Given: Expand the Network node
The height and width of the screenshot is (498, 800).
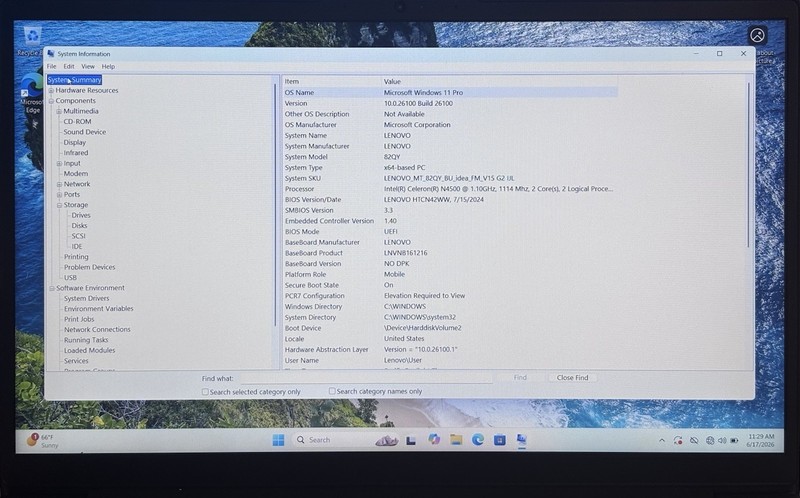Looking at the screenshot, I should [59, 184].
